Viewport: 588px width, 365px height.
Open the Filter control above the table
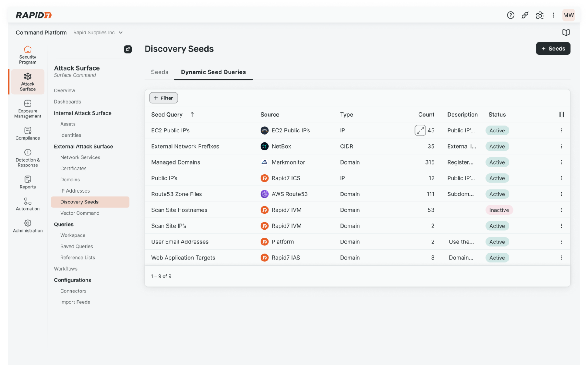pos(163,98)
